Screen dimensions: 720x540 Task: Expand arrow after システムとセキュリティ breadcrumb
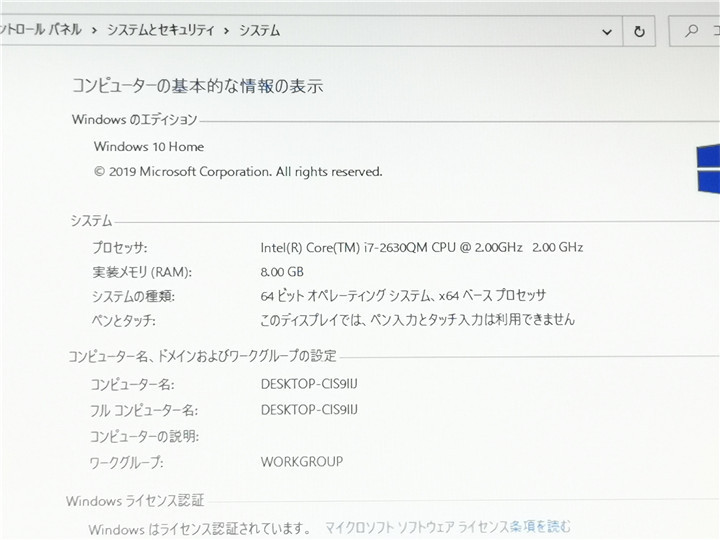(226, 31)
